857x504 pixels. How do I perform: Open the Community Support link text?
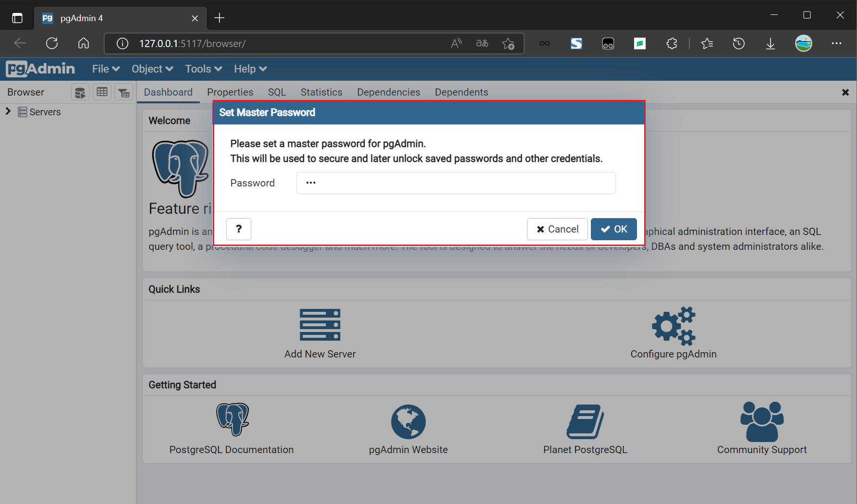pyautogui.click(x=762, y=450)
